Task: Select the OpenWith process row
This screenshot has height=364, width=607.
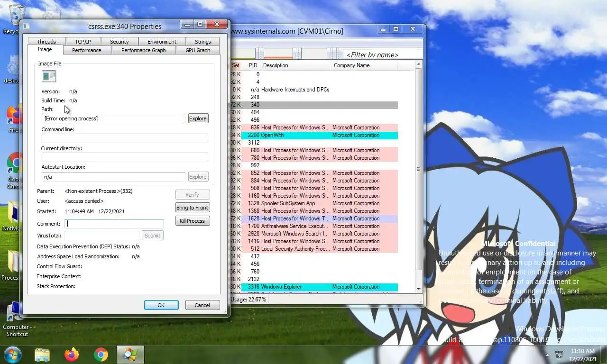Action: point(314,135)
